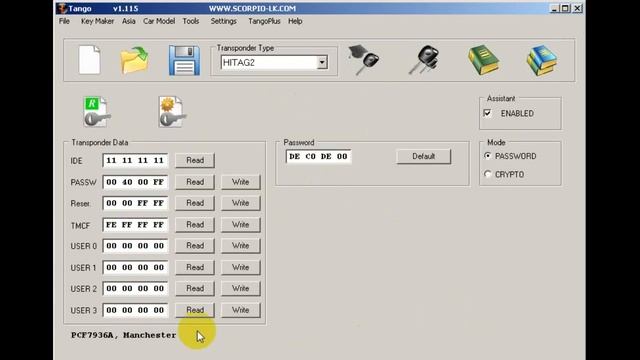Open the Tools menu

click(x=191, y=21)
